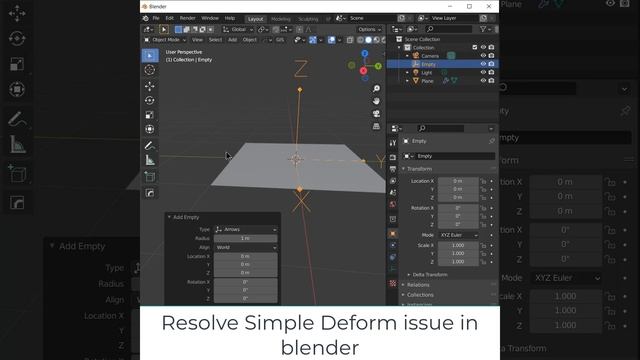Click the green Y axis on navigation gizmo
Image resolution: width=640 pixels, height=360 pixels.
[378, 66]
